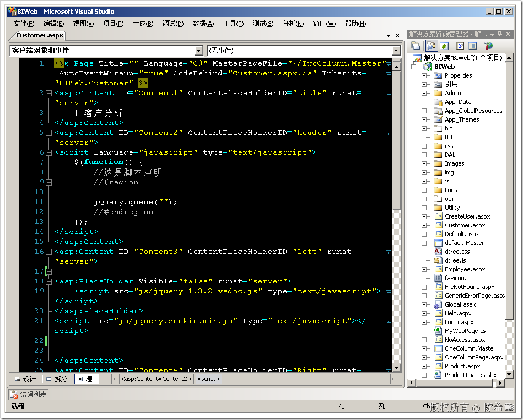
Task: Open the 错误列表 panel tab
Action: click(x=28, y=395)
